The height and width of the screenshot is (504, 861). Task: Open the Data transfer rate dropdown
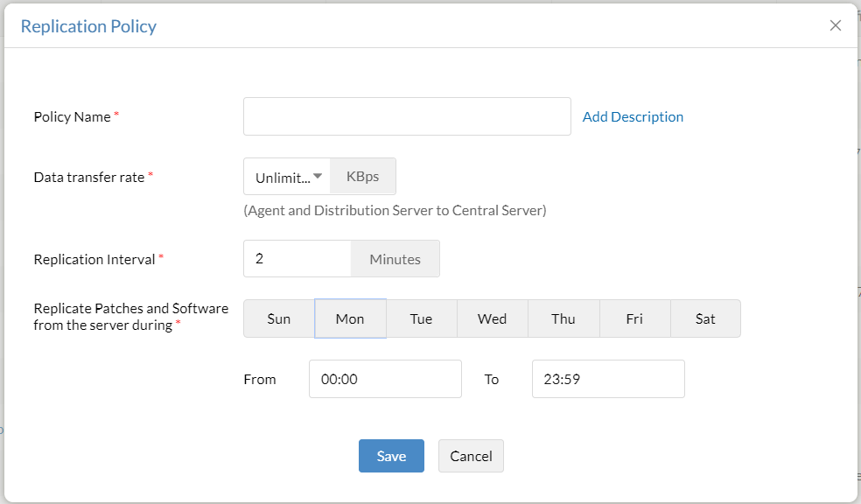click(290, 177)
